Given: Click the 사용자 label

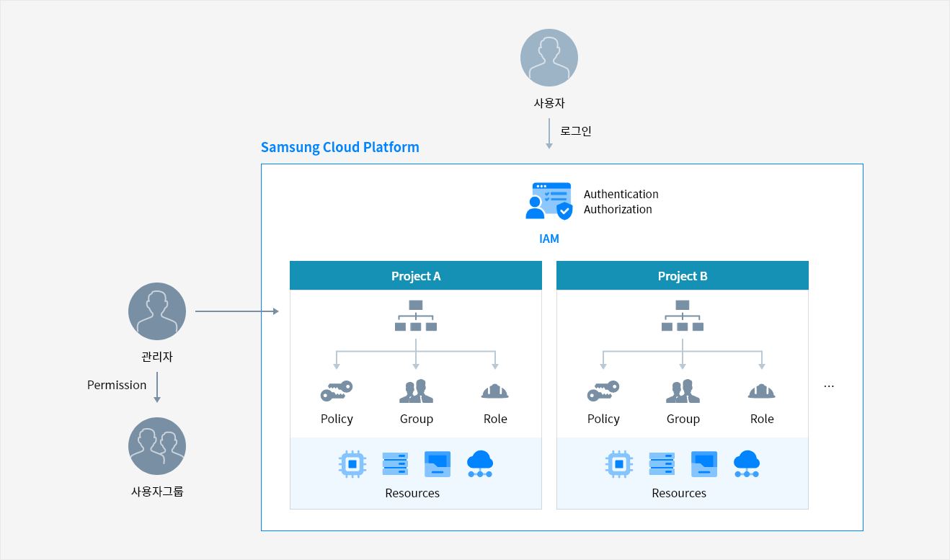Looking at the screenshot, I should (549, 103).
